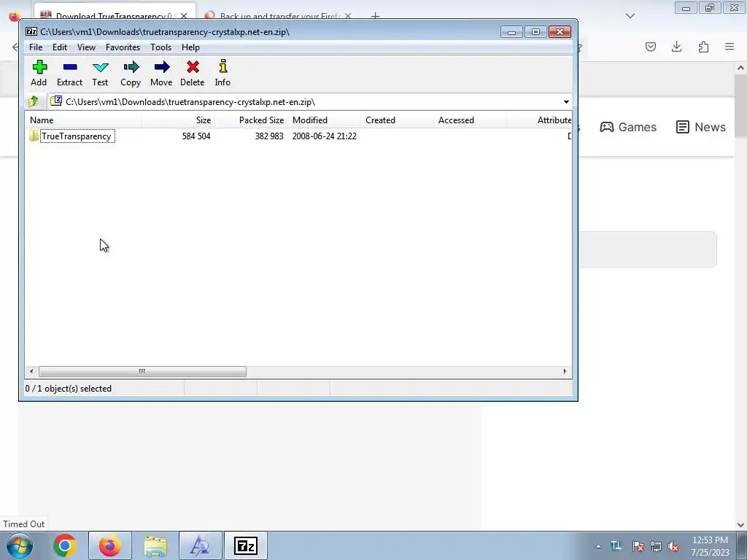Open the Games link on webpage
The width and height of the screenshot is (747, 560).
click(628, 127)
